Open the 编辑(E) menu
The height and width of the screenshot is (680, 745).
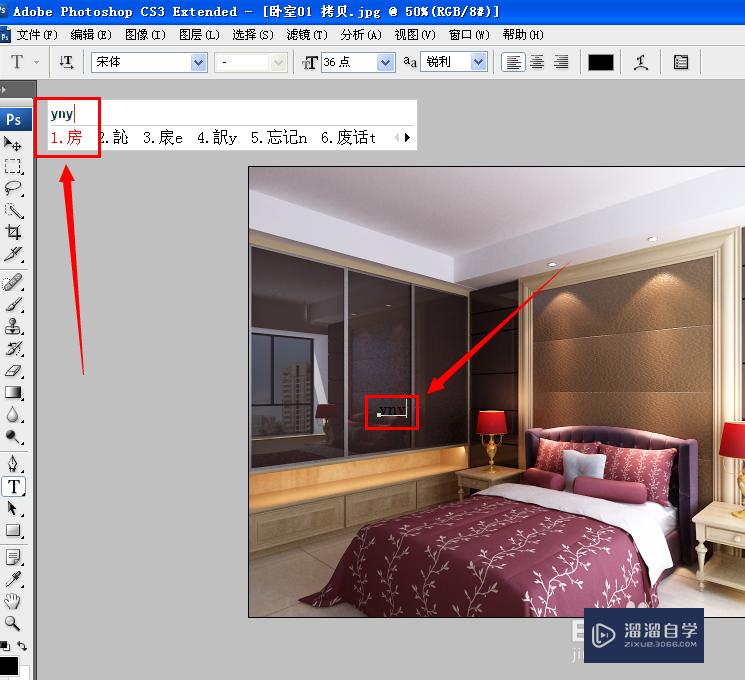coord(91,35)
